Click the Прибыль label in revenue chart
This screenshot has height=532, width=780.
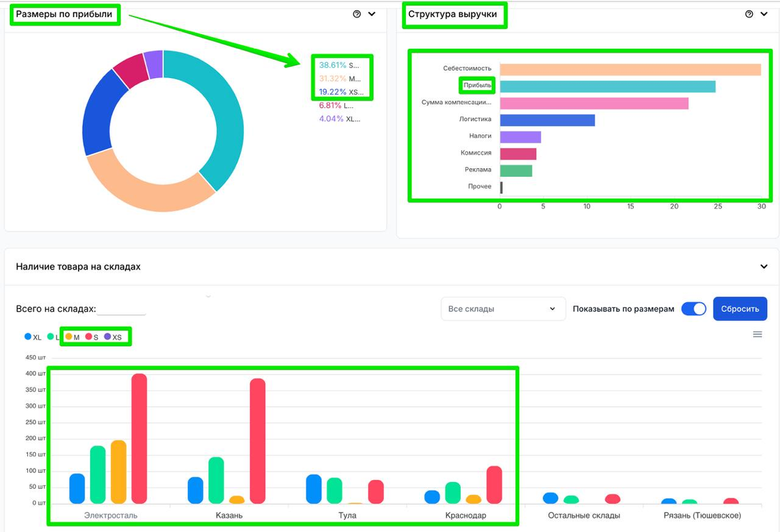pos(478,85)
